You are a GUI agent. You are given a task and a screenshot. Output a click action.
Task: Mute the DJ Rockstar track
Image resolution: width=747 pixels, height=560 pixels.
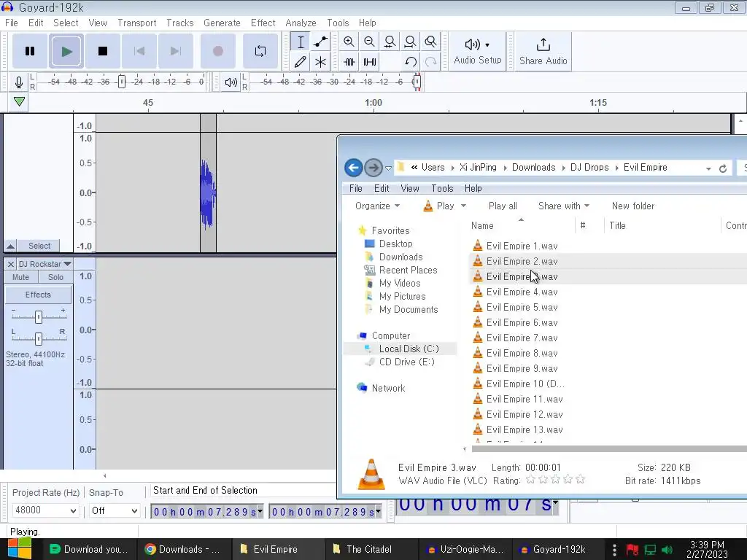click(20, 277)
